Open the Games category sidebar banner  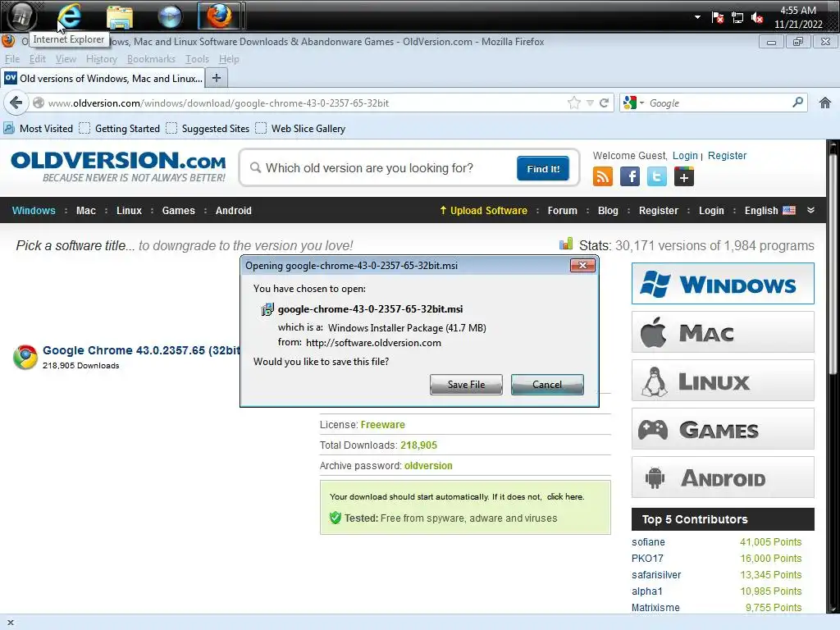[723, 429]
